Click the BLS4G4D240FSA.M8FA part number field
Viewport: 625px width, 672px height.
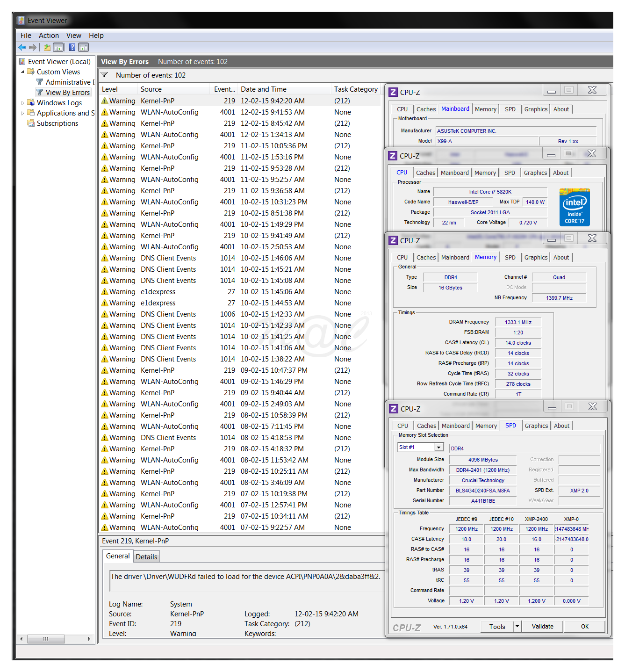coord(482,491)
